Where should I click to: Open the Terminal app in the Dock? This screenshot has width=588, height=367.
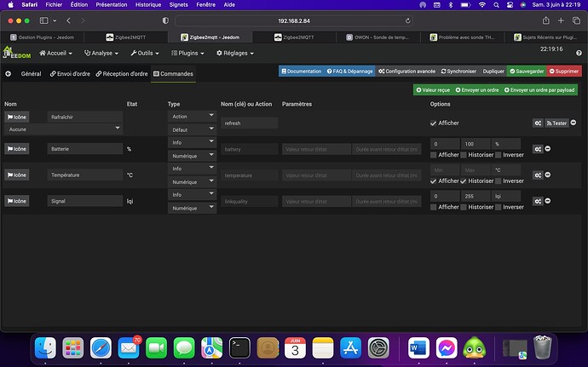(240, 347)
